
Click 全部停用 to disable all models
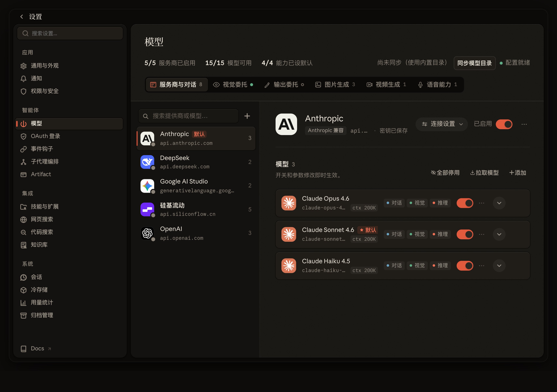click(x=445, y=173)
